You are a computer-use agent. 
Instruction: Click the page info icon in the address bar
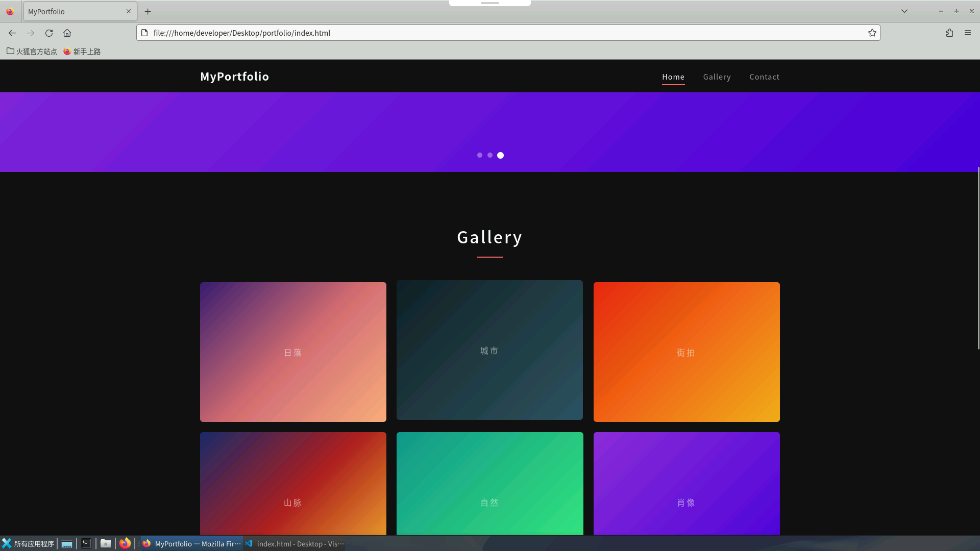(144, 33)
